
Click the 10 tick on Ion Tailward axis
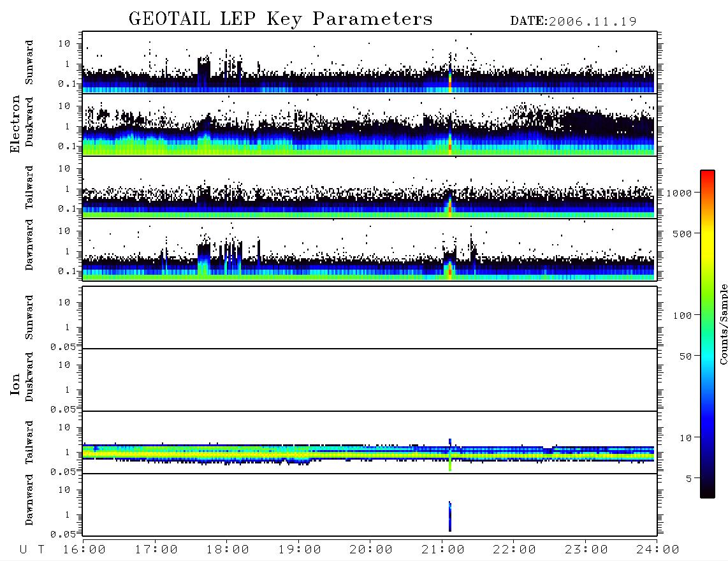64,427
